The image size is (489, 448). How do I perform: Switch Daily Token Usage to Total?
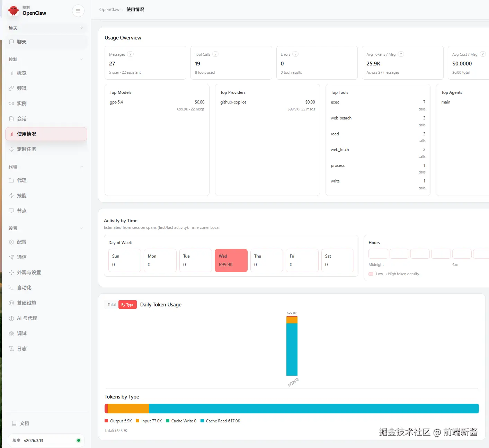pyautogui.click(x=112, y=305)
